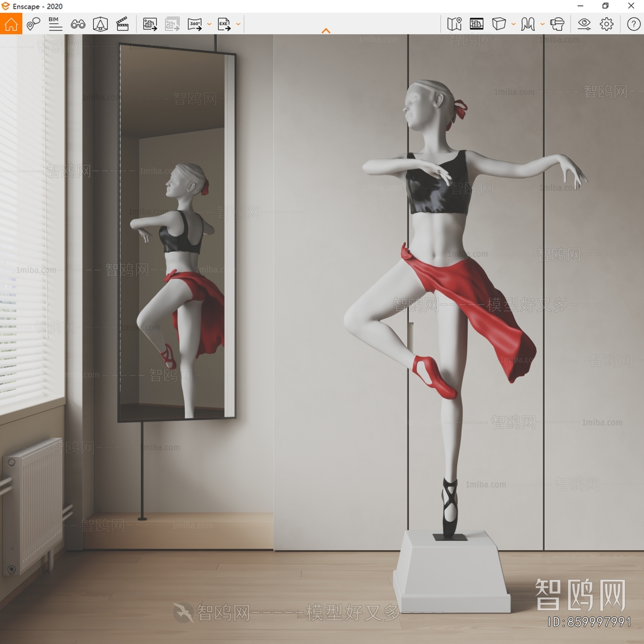The width and height of the screenshot is (644, 644).
Task: Click the greyed Batch Rendering icon
Action: click(172, 24)
